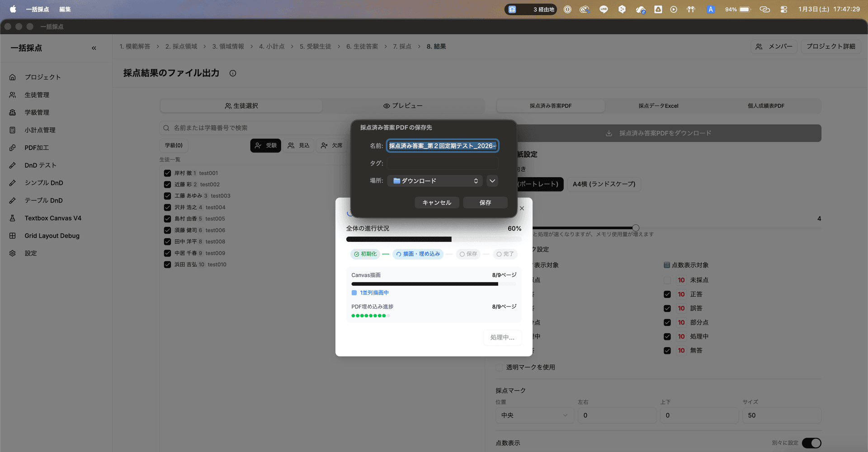The width and height of the screenshot is (868, 452).
Task: Open 生徒管理 in the sidebar
Action: 37,95
